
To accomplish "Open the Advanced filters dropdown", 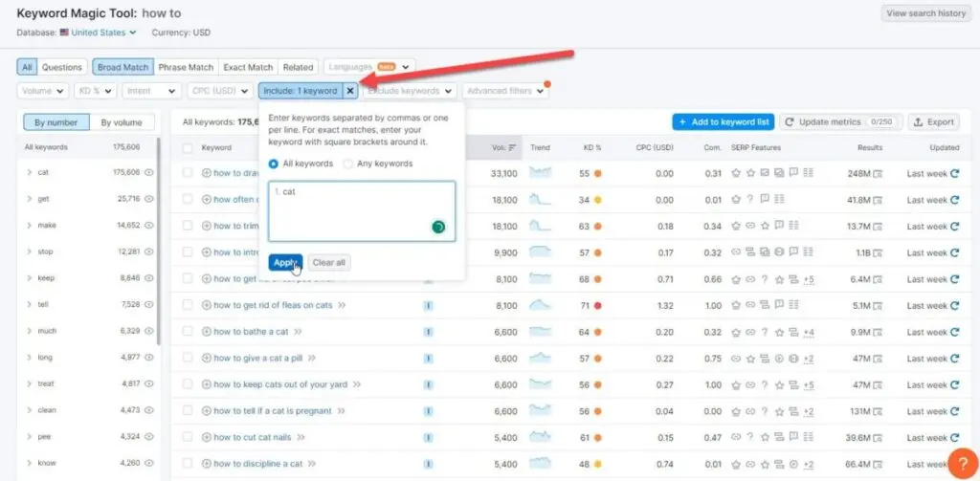I will (x=505, y=91).
